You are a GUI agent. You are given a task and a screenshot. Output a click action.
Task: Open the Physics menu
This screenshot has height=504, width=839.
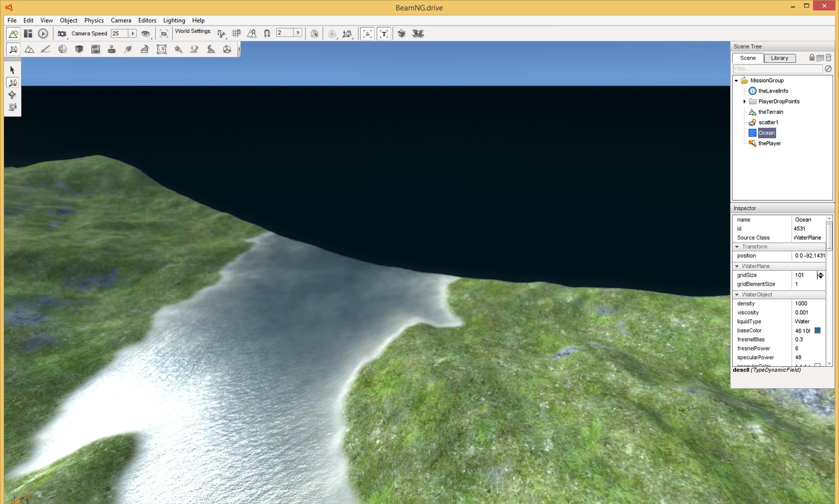click(94, 20)
